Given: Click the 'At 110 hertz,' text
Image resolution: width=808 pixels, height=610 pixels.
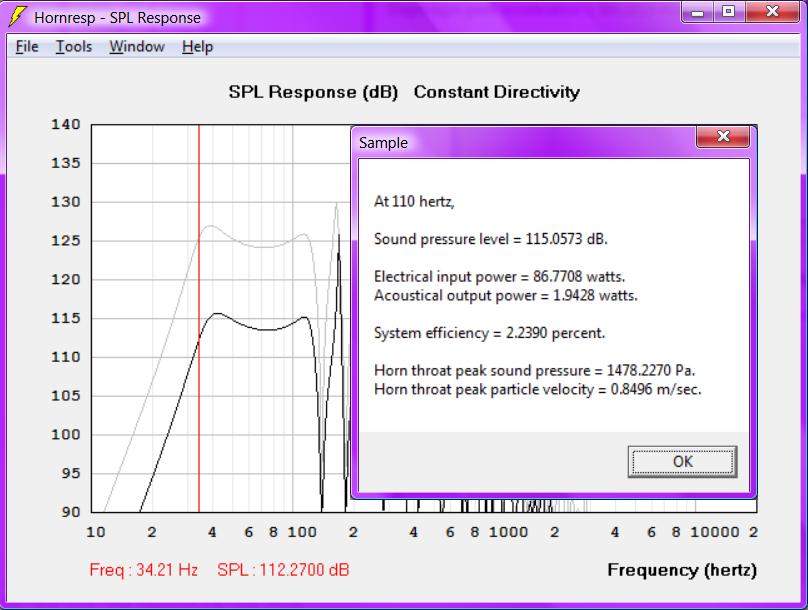Looking at the screenshot, I should point(414,201).
